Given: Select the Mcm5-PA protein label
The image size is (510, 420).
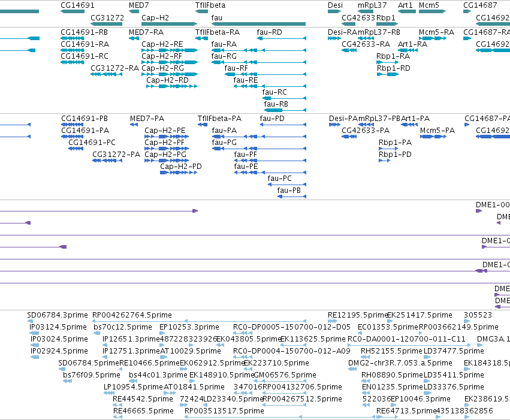Looking at the screenshot, I should 437,131.
